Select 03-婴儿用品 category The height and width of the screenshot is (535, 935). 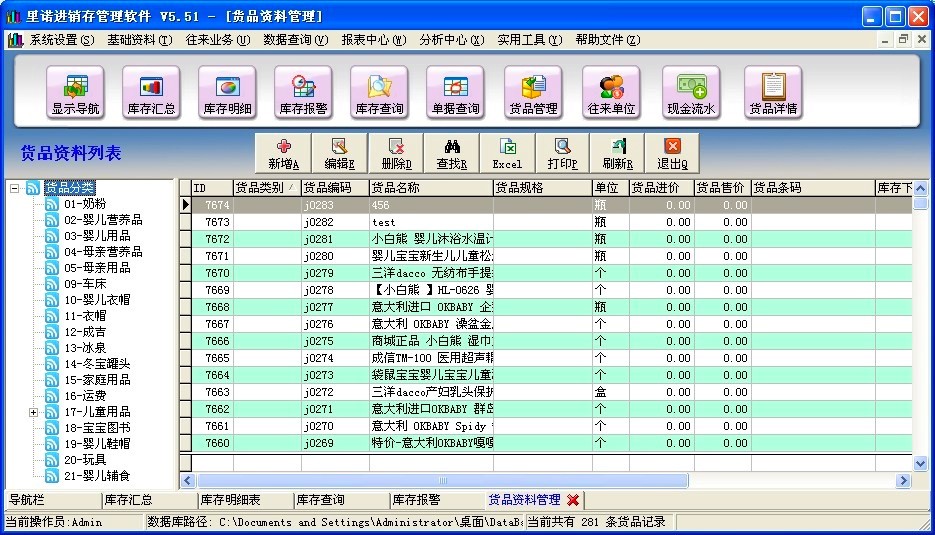(97, 236)
